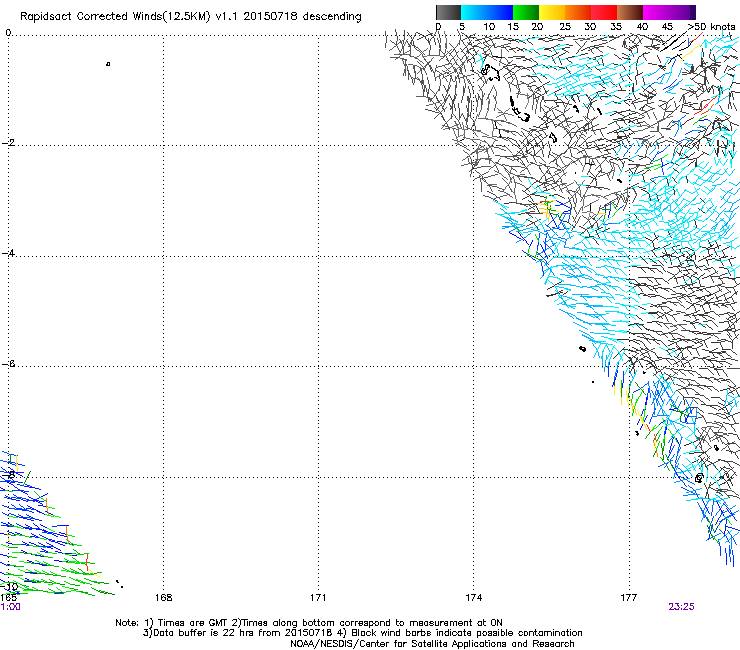Click the purple time label '1:00'

[x=10, y=607]
